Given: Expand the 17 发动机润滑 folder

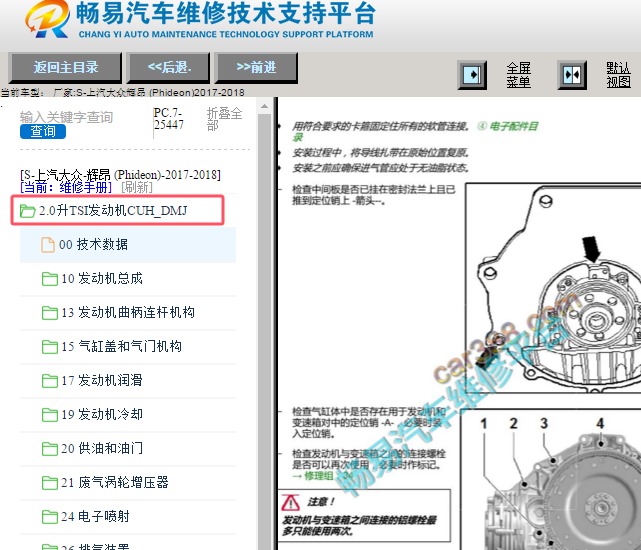Looking at the screenshot, I should tap(128, 380).
